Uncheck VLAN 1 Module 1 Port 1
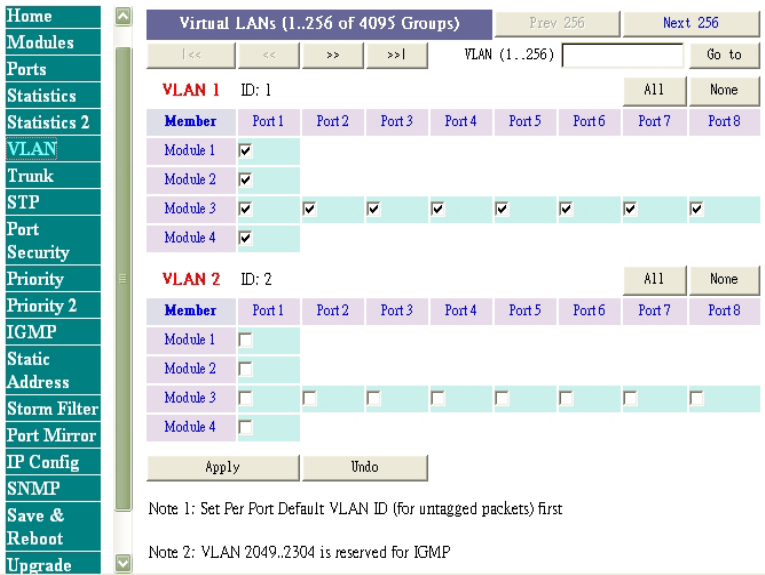Screen dimensions: 765x575 pos(245,151)
